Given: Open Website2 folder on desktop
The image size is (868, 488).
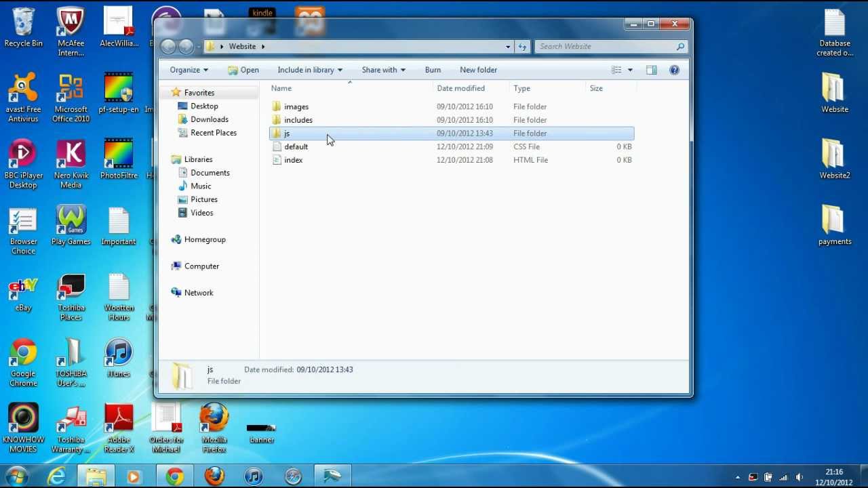Looking at the screenshot, I should click(835, 159).
